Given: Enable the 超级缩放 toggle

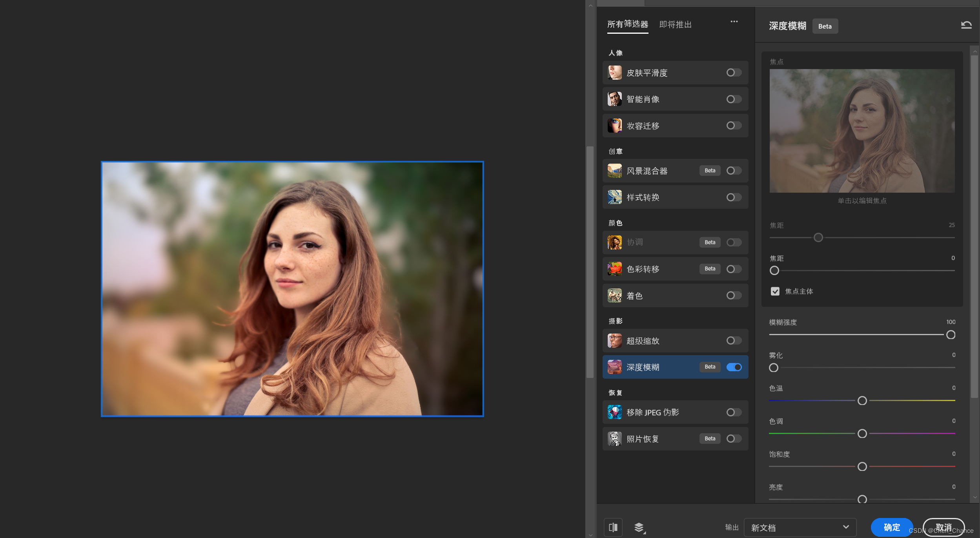Looking at the screenshot, I should click(734, 341).
